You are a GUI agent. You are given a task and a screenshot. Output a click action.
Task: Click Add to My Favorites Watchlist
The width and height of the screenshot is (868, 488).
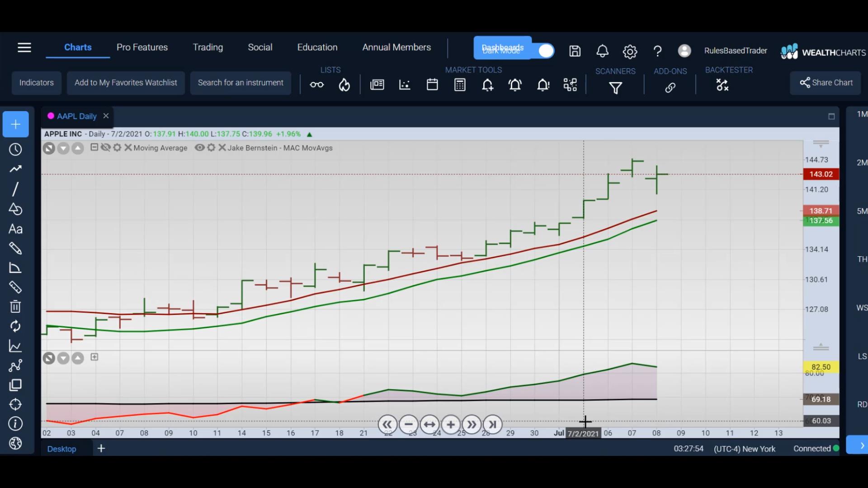[x=126, y=83]
